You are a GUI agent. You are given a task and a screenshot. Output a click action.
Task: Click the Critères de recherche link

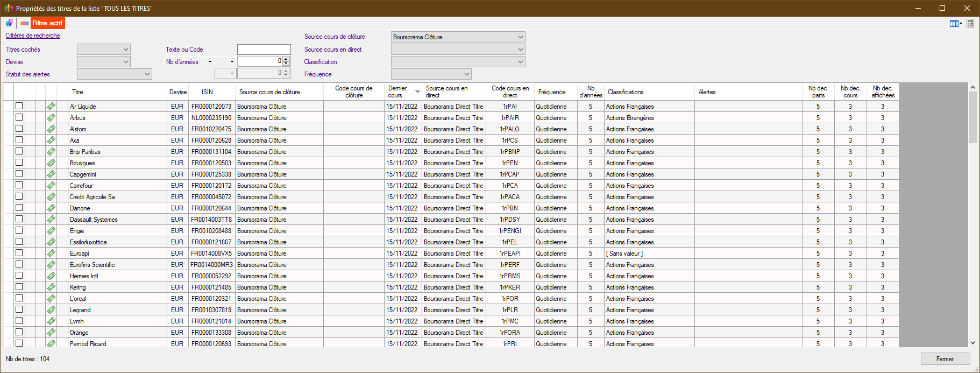tap(33, 36)
